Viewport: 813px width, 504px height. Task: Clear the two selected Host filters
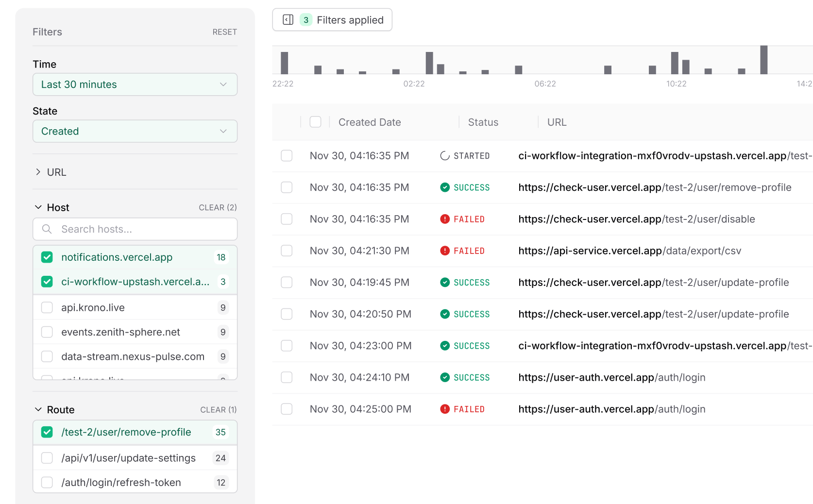tap(218, 207)
